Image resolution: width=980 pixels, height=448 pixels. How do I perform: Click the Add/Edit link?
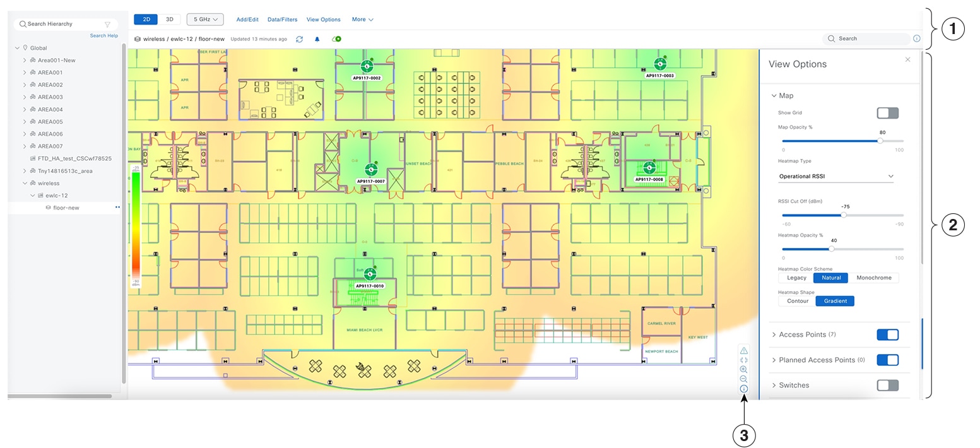(x=247, y=19)
